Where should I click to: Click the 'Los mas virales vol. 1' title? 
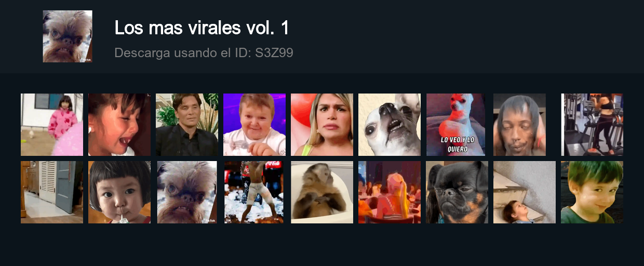pyautogui.click(x=202, y=28)
